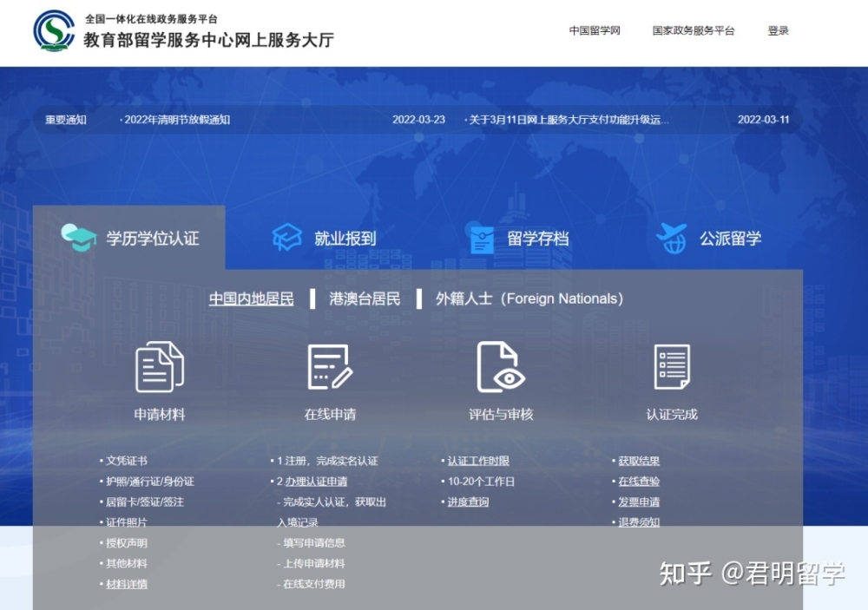Screen dimensions: 868x610
Task: Click the 认证完成 checklist icon
Action: (x=672, y=366)
